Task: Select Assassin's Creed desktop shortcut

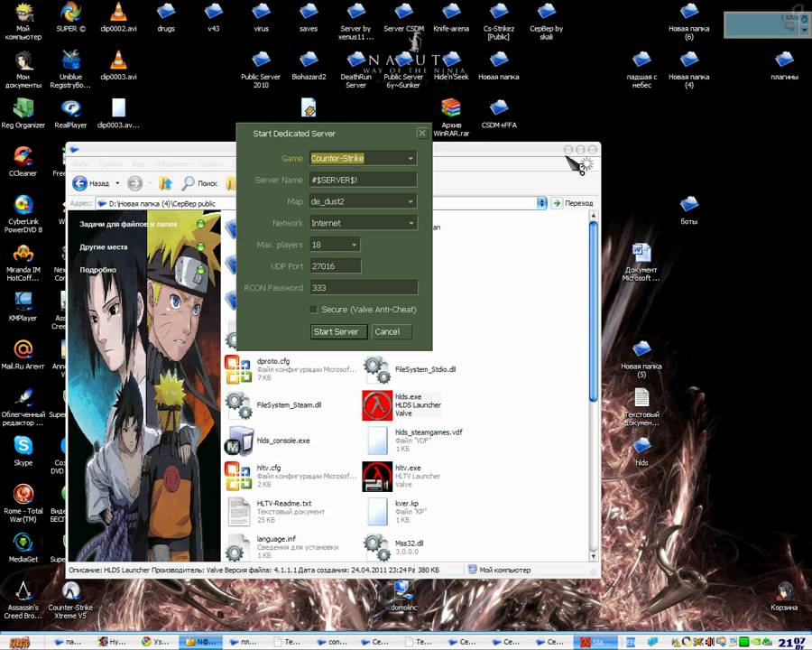Action: point(23,600)
